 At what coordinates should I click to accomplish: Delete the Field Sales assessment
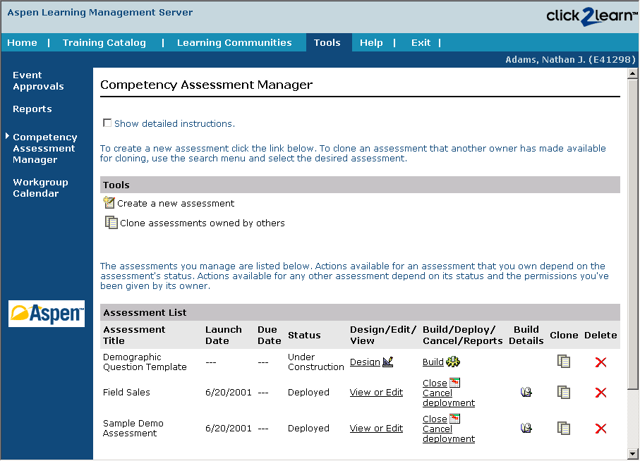(x=601, y=392)
